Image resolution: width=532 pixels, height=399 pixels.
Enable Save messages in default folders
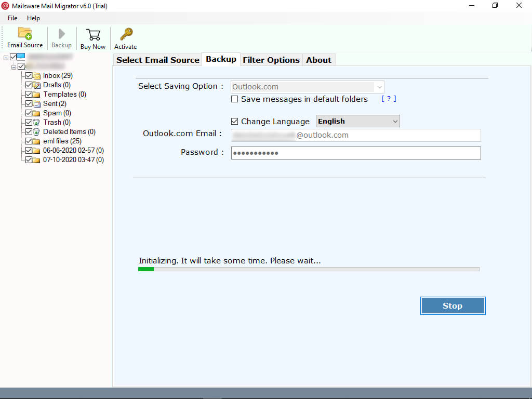(234, 99)
